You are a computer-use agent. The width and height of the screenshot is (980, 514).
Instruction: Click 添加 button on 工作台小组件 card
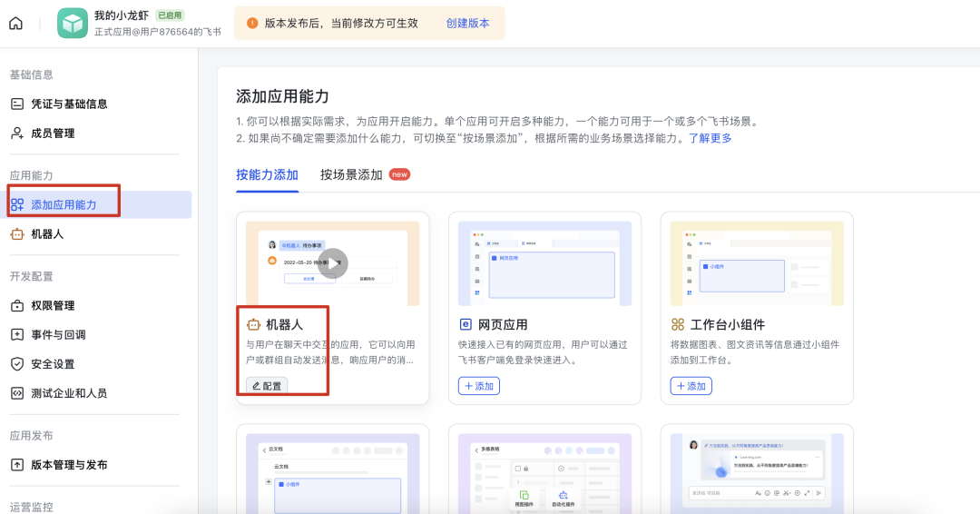tap(691, 386)
